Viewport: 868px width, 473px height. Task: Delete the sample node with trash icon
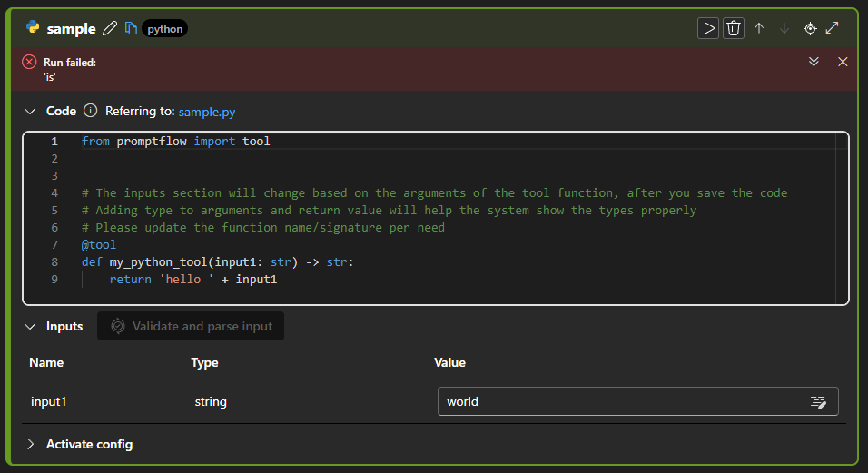click(734, 28)
